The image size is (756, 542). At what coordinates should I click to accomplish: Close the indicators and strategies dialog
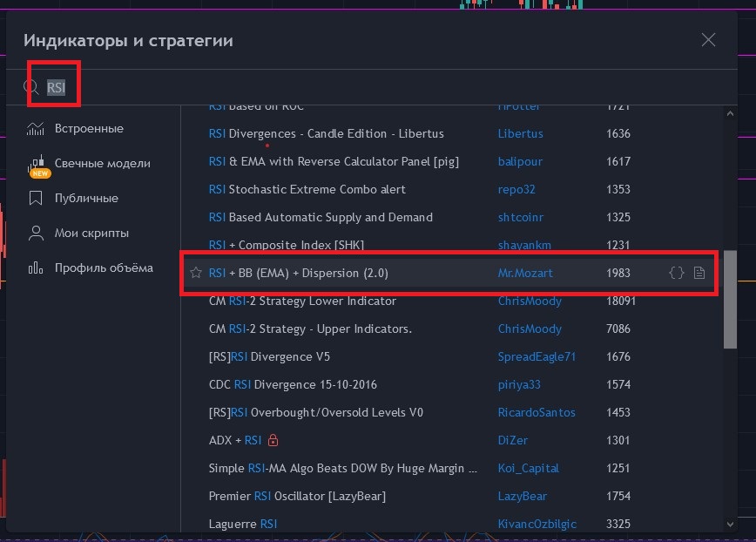[x=708, y=40]
